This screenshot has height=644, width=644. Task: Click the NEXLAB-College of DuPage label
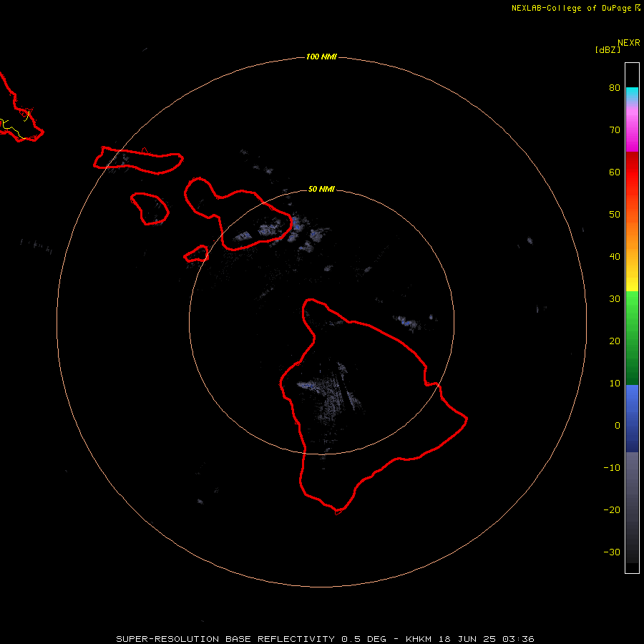(576, 8)
